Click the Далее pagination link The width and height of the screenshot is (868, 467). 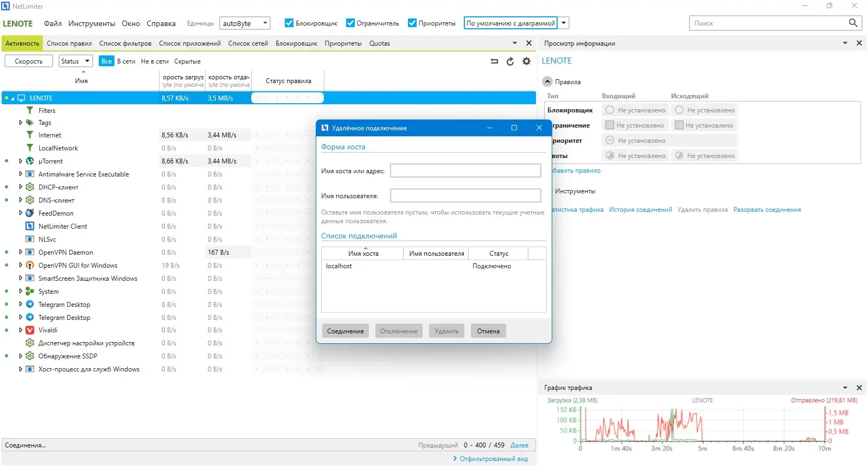(519, 445)
